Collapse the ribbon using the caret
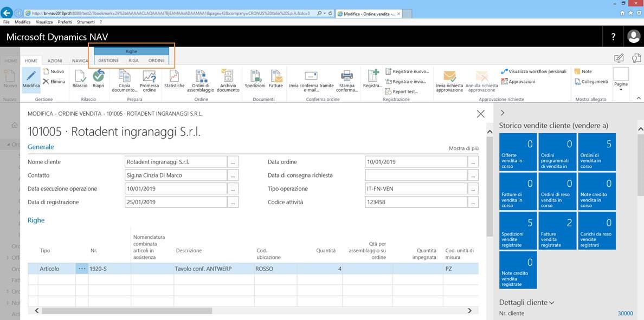 tap(638, 99)
